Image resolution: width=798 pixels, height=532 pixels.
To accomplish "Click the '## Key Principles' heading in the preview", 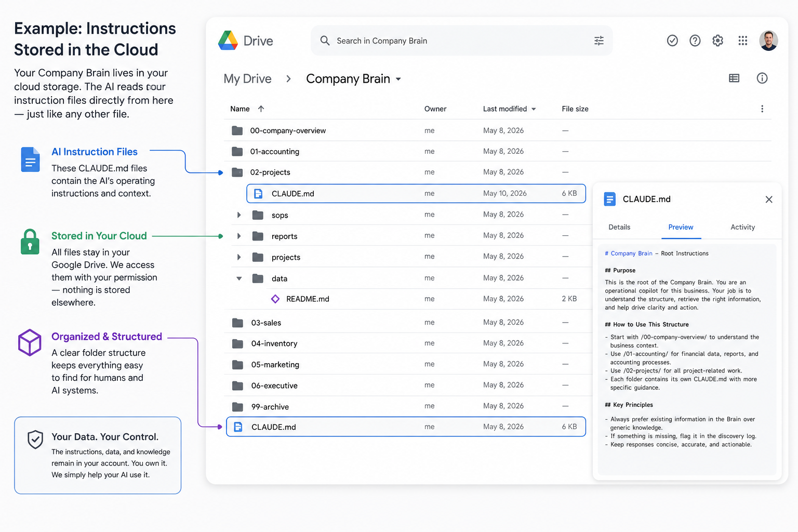I will click(x=629, y=405).
